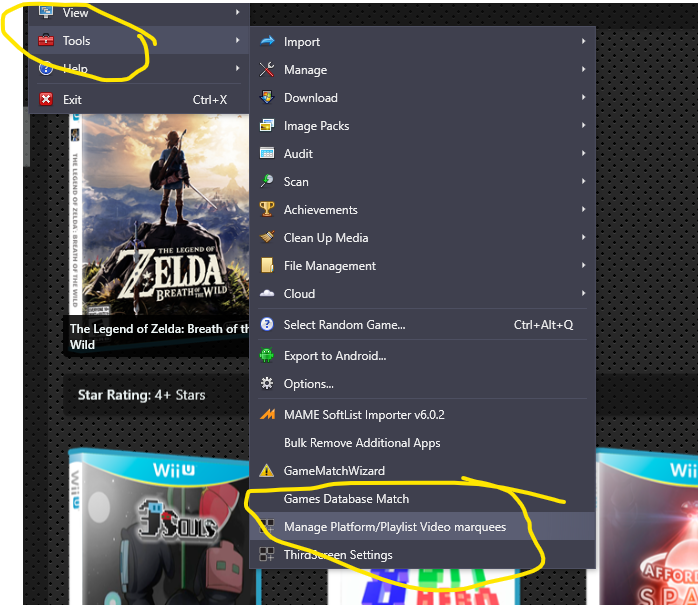Click the Achievements trophy icon
The height and width of the screenshot is (605, 698).
[x=267, y=210]
